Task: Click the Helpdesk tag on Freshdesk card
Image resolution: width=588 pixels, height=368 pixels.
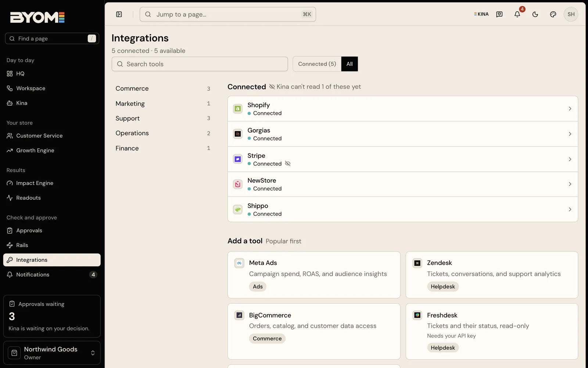Action: pos(443,348)
